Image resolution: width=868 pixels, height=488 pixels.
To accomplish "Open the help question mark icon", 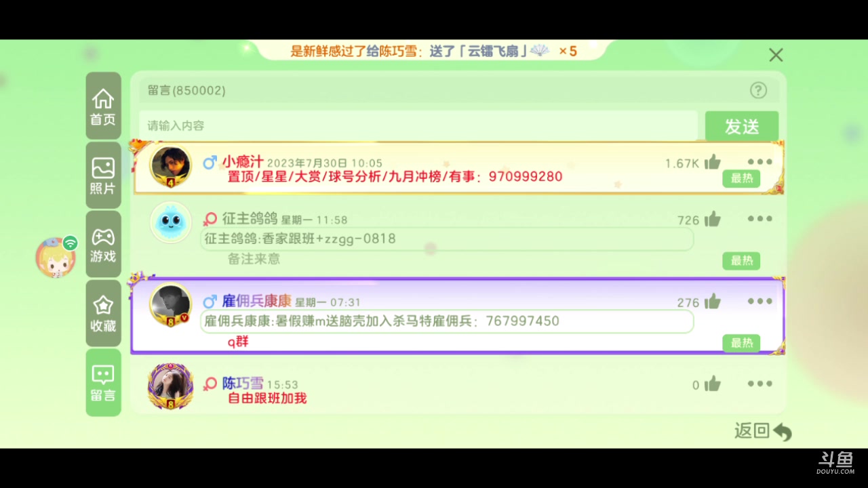I will [758, 90].
